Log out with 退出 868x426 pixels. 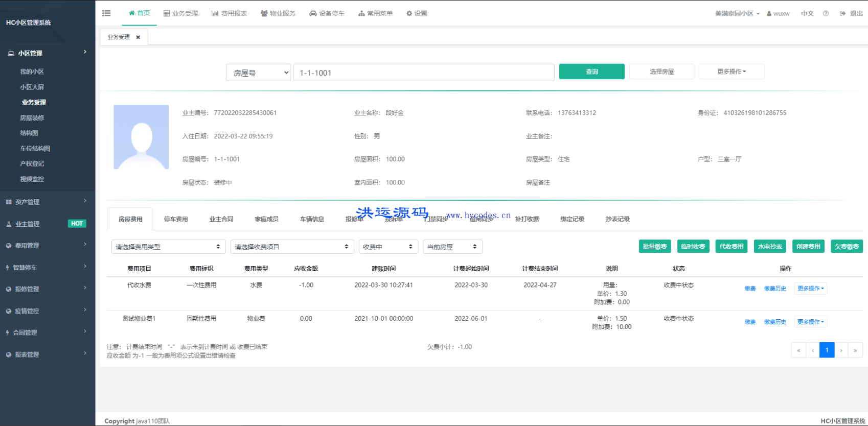pyautogui.click(x=851, y=13)
